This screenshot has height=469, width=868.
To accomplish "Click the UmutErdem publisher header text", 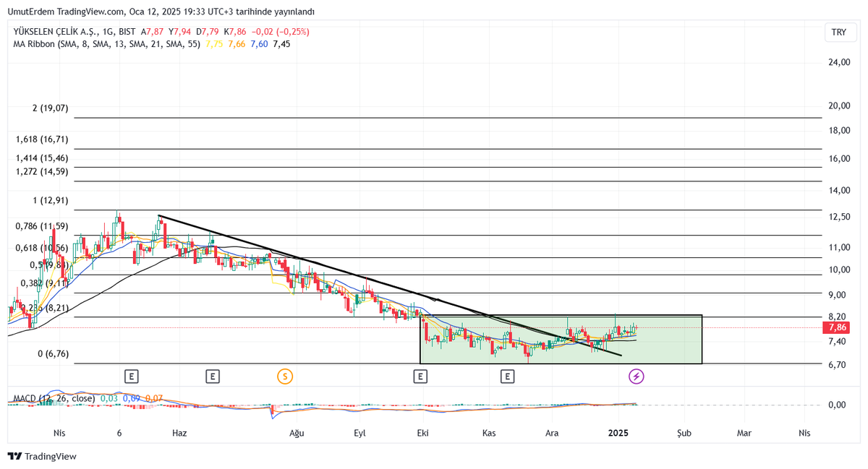I will (x=161, y=12).
